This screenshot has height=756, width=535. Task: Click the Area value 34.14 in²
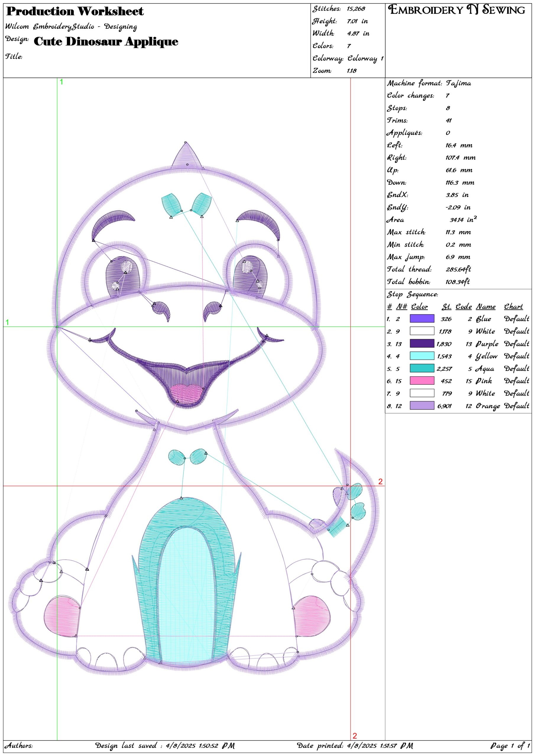coord(463,219)
